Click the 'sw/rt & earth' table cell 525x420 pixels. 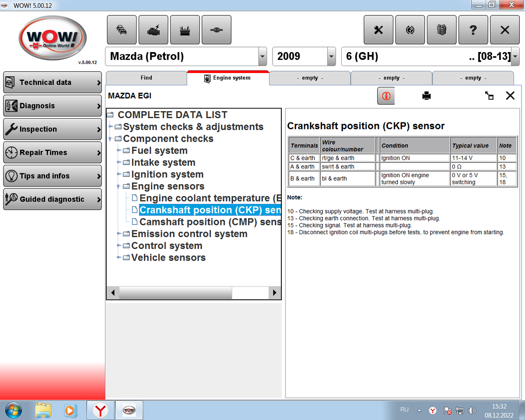pos(348,167)
